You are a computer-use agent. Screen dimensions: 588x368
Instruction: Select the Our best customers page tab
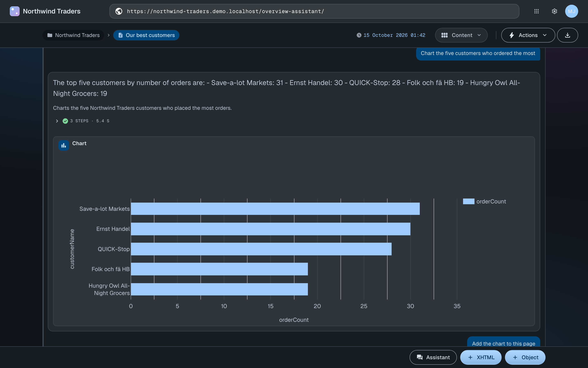146,35
